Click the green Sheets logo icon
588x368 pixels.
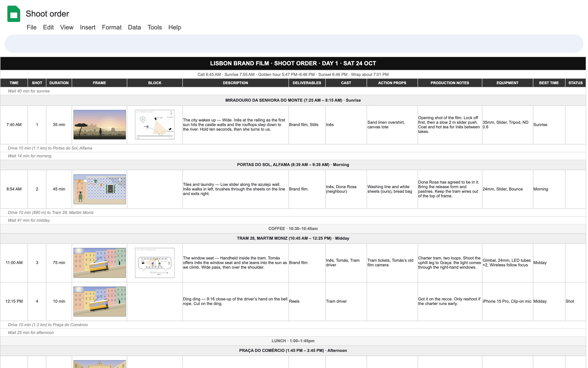[x=14, y=14]
